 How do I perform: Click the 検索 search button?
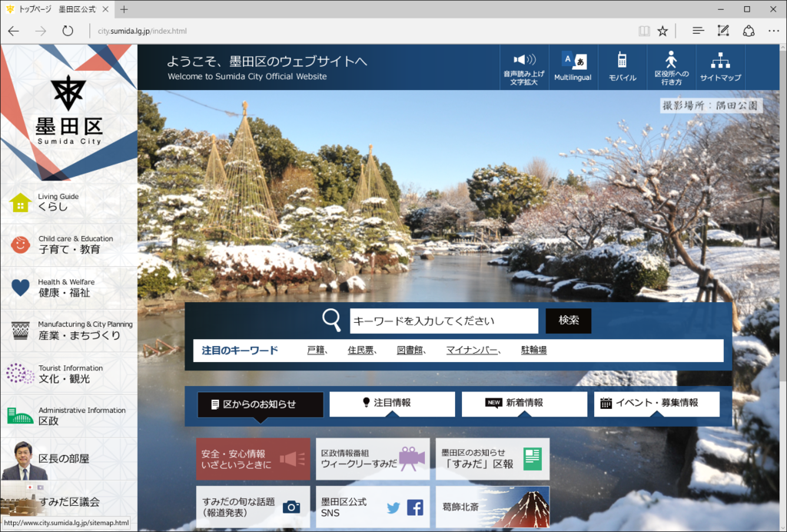pos(568,321)
